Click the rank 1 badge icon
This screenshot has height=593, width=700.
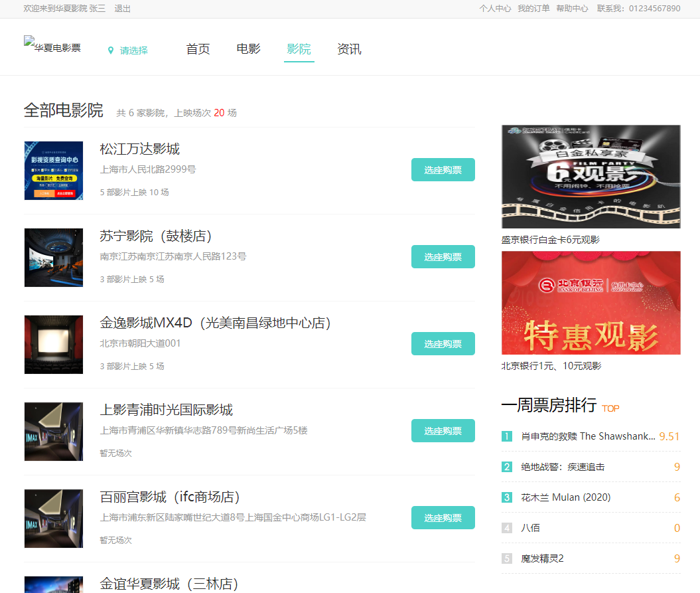tap(507, 436)
